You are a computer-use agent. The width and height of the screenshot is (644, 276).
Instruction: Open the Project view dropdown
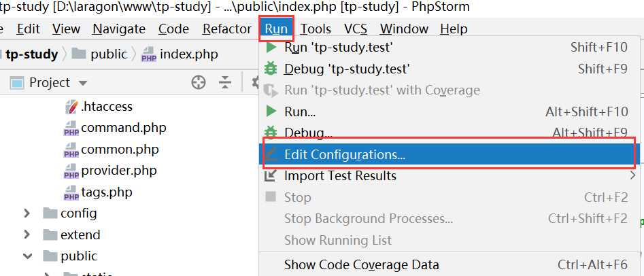click(84, 83)
